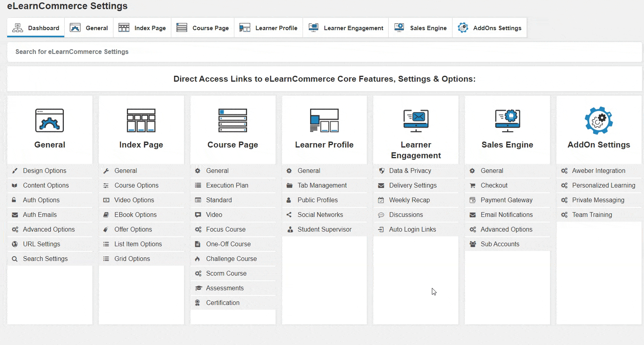This screenshot has width=644, height=345.
Task: Click the Search for eLearnCommerce Settings field
Action: [324, 52]
